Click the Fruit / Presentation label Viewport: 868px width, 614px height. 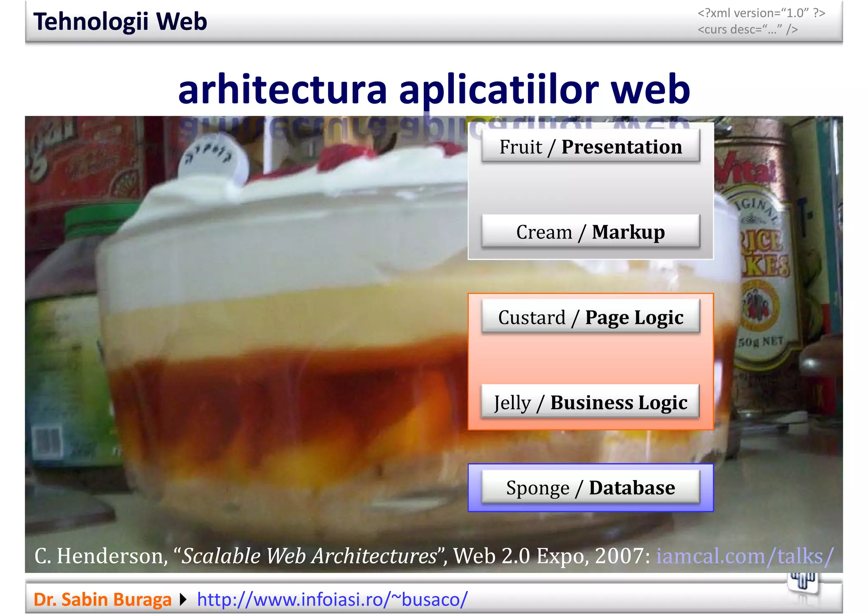(x=590, y=146)
